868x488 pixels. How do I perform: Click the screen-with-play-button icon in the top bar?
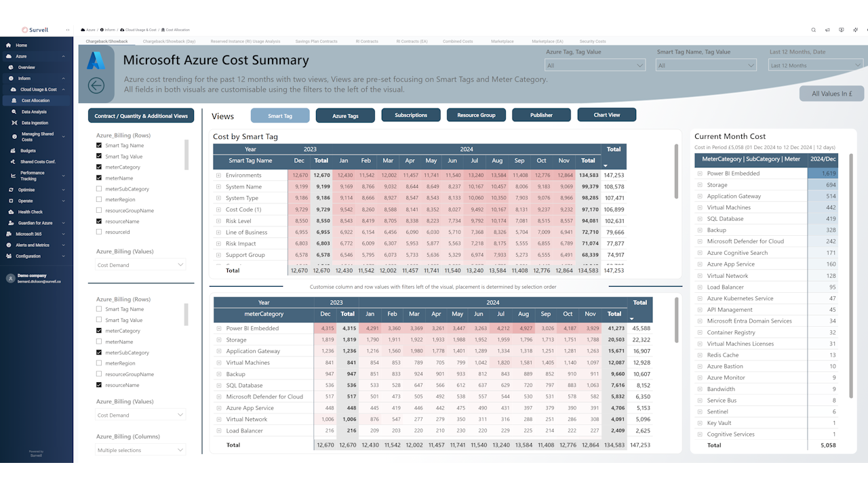(x=842, y=30)
